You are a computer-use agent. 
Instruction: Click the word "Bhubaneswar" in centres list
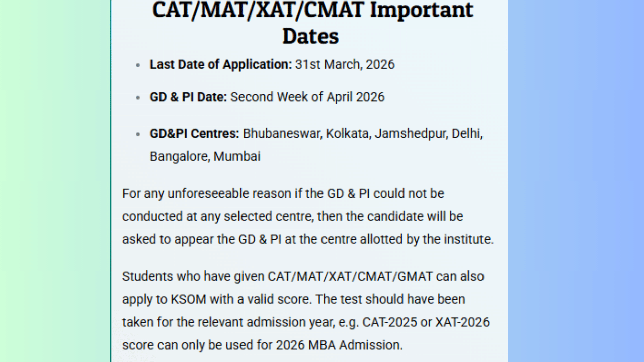[x=282, y=134]
